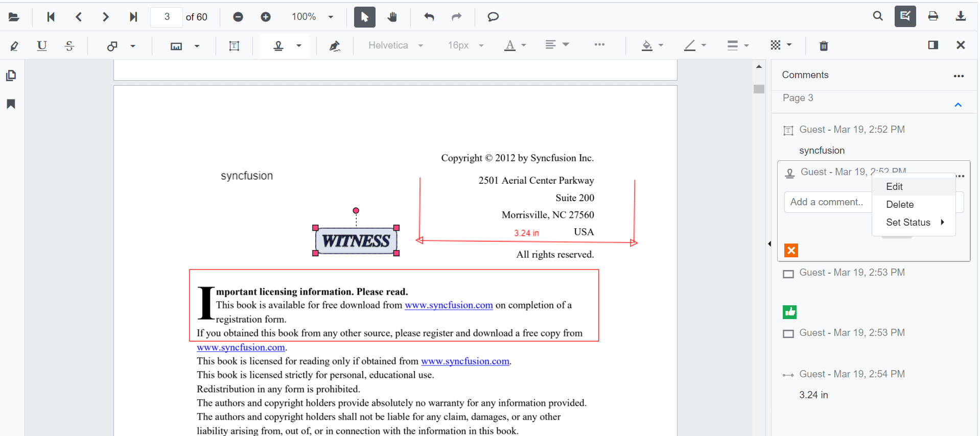The height and width of the screenshot is (436, 980).
Task: Activate the text selection pointer tool
Action: (365, 17)
